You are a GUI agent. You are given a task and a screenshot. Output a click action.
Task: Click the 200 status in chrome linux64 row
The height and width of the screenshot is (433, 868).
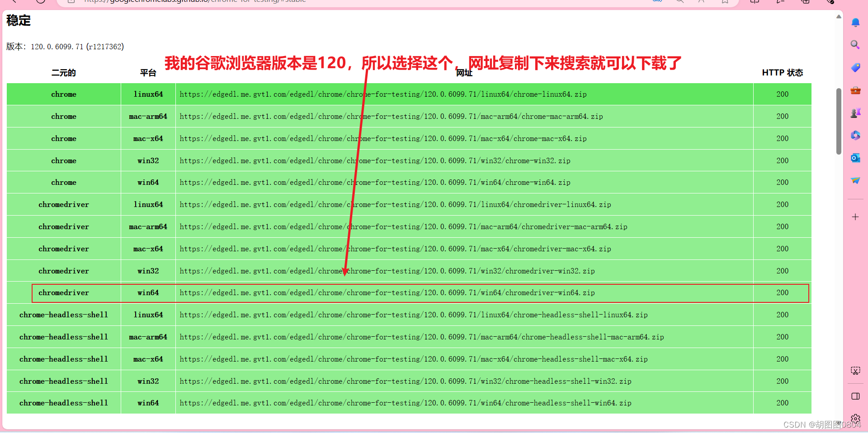click(783, 94)
